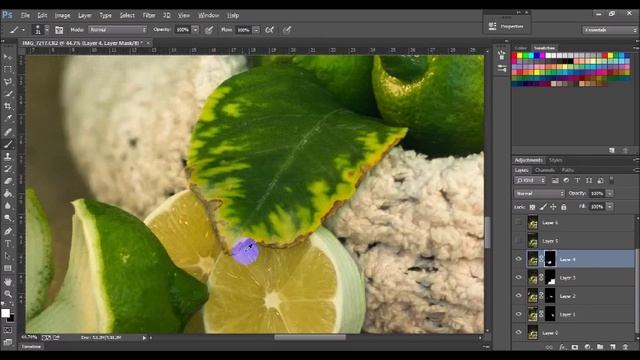The width and height of the screenshot is (640, 360).
Task: Toggle lock transparent pixels
Action: (532, 207)
